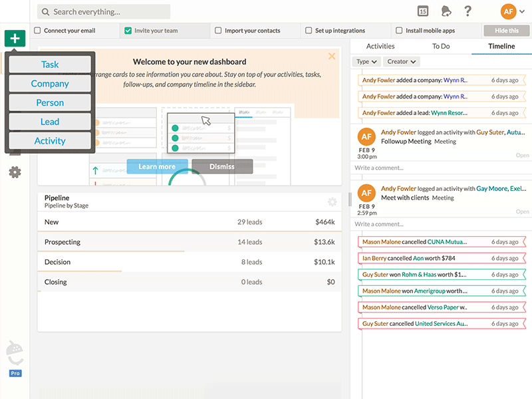
Task: Open Rohm & Haas lead link
Action: (x=419, y=275)
